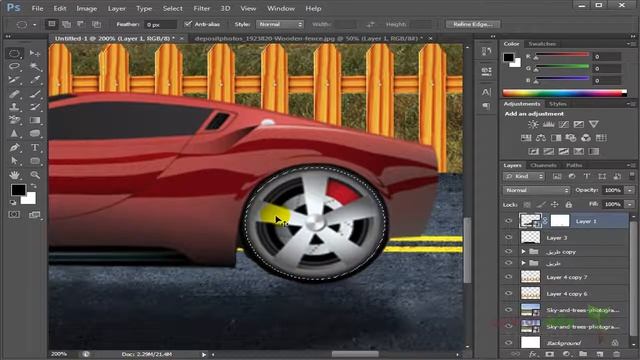Click the Vibrance adjustment icon
This screenshot has width=640, height=360.
coord(593,124)
